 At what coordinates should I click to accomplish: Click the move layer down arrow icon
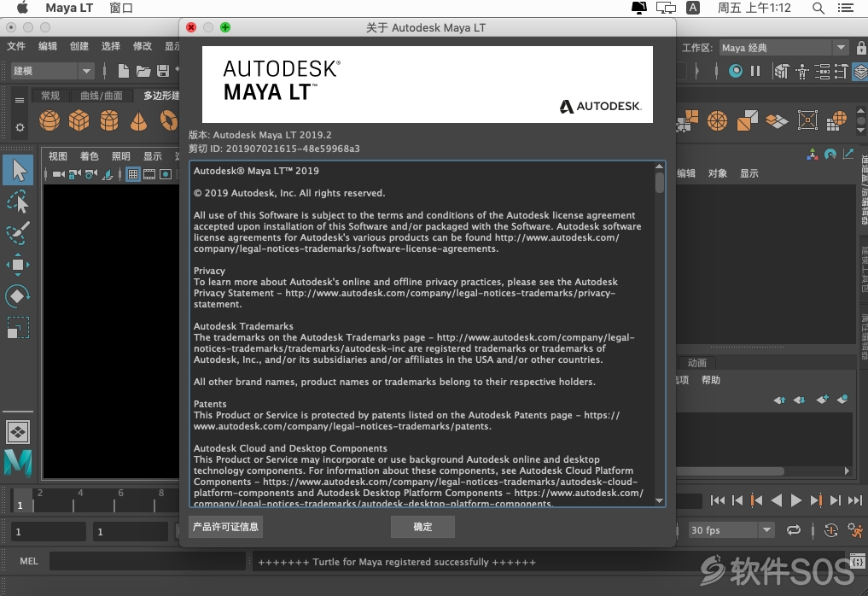[800, 400]
